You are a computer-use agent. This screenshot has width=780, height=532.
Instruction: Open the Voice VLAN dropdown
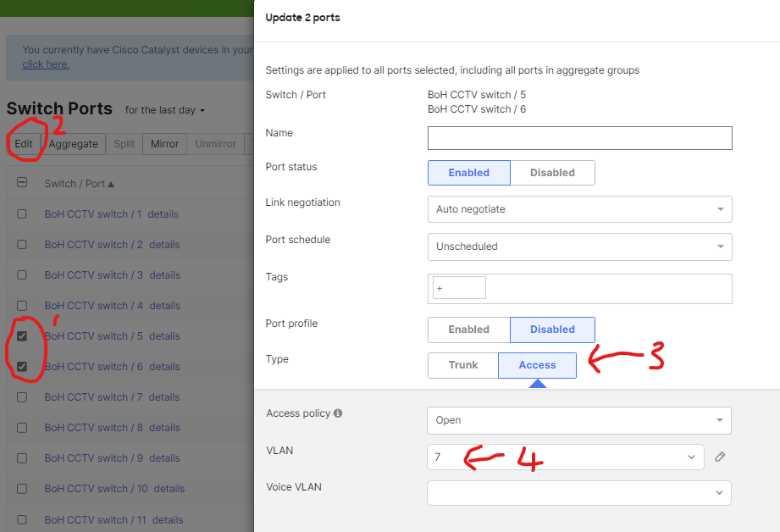tap(579, 492)
